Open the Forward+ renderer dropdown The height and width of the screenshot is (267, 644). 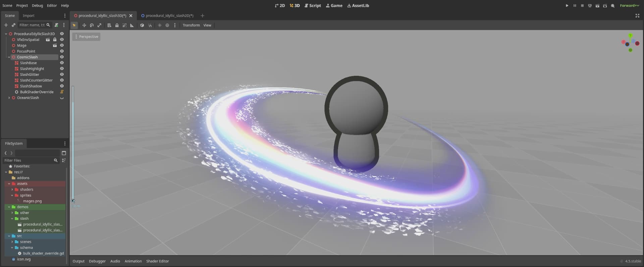(x=629, y=6)
